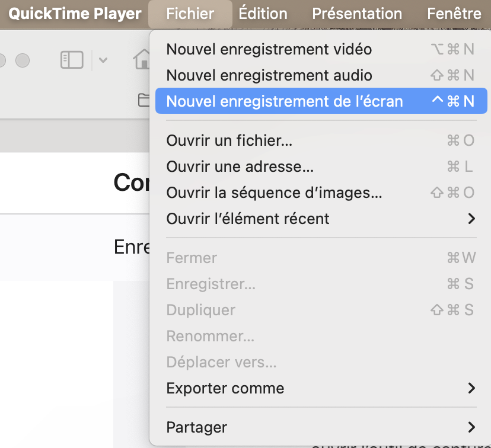Viewport: 491px width, 448px height.
Task: Open the QuickTime Player application menu
Action: 75,14
